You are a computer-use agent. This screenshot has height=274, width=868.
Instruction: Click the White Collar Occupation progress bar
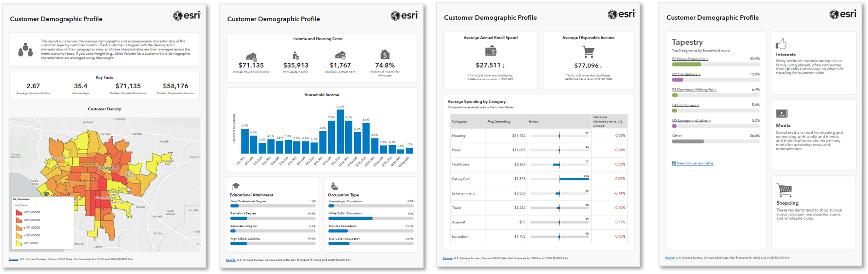tap(371, 218)
